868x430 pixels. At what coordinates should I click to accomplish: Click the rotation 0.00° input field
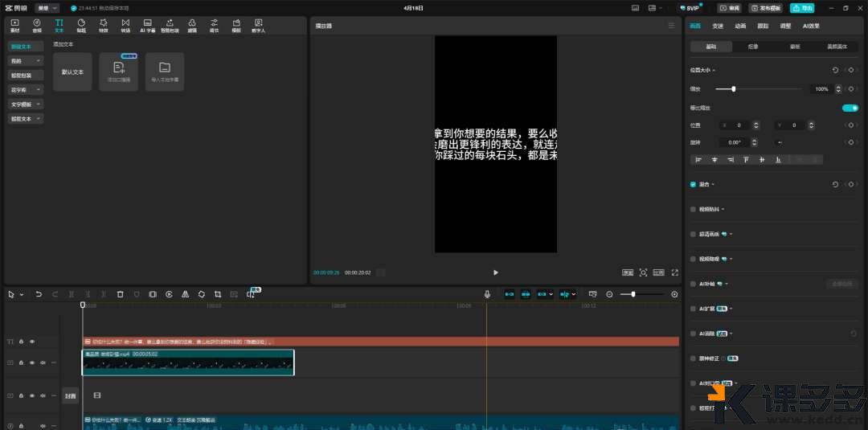coord(735,142)
